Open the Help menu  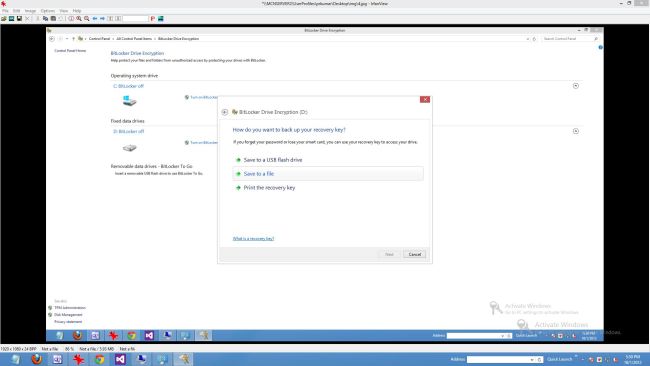(x=77, y=11)
